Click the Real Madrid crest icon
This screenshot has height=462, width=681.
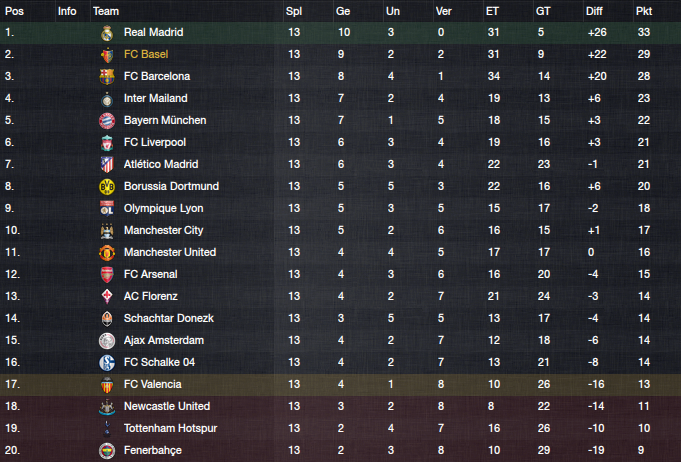point(107,33)
